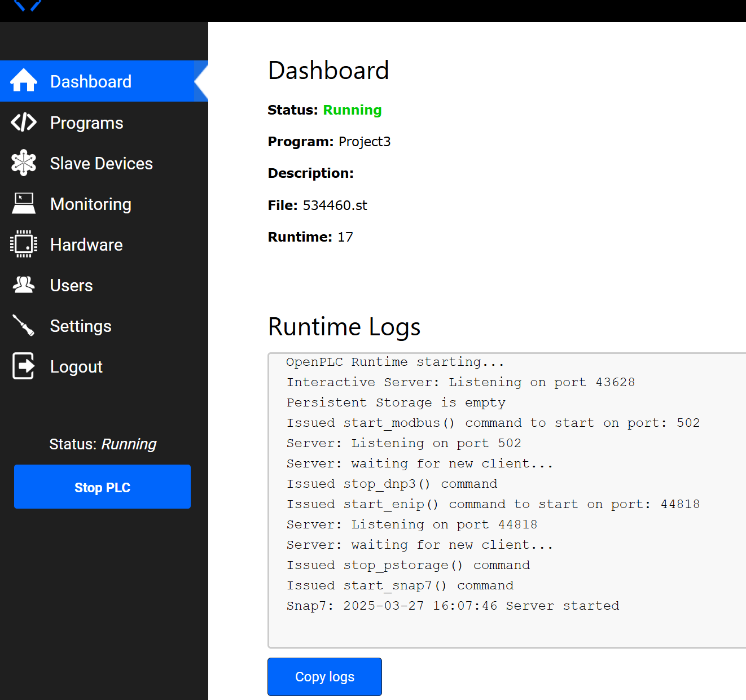
Task: Select the Logout label in the sidebar
Action: (x=76, y=366)
